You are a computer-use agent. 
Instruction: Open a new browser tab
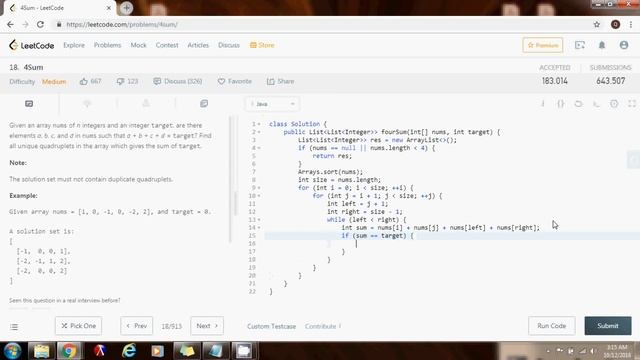127,8
